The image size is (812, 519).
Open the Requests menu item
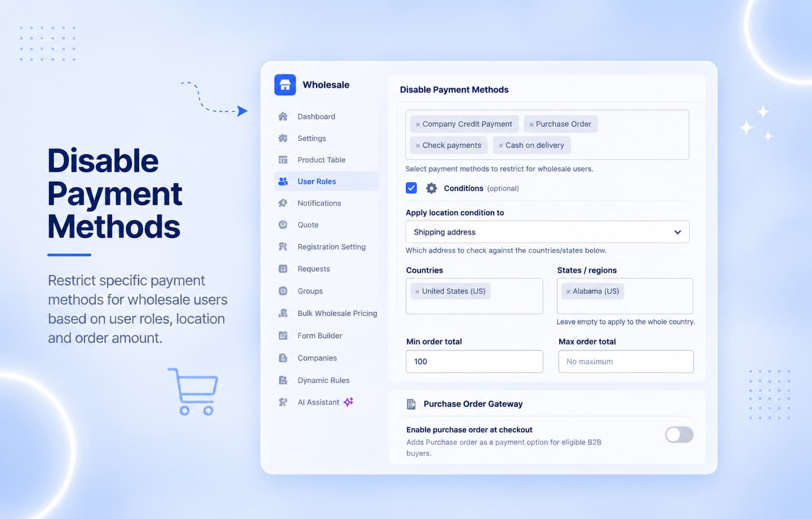point(327,269)
